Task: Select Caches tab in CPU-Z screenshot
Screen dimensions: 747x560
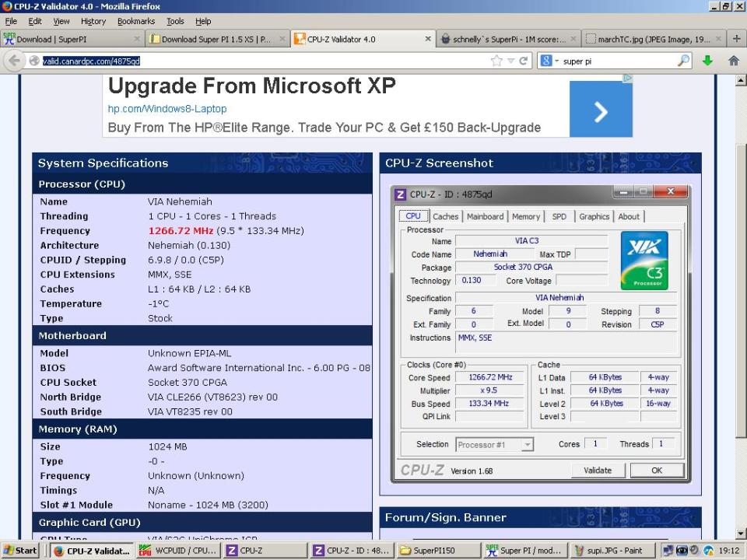Action: (445, 216)
